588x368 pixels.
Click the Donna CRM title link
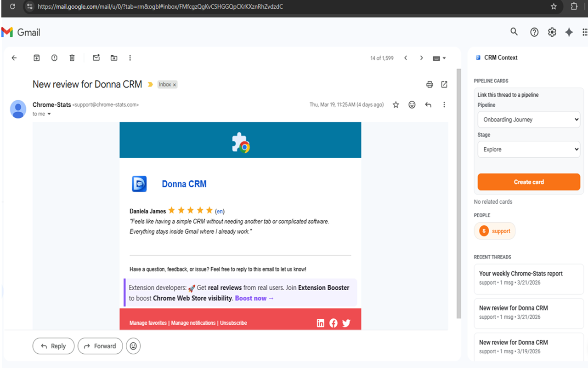pos(184,184)
